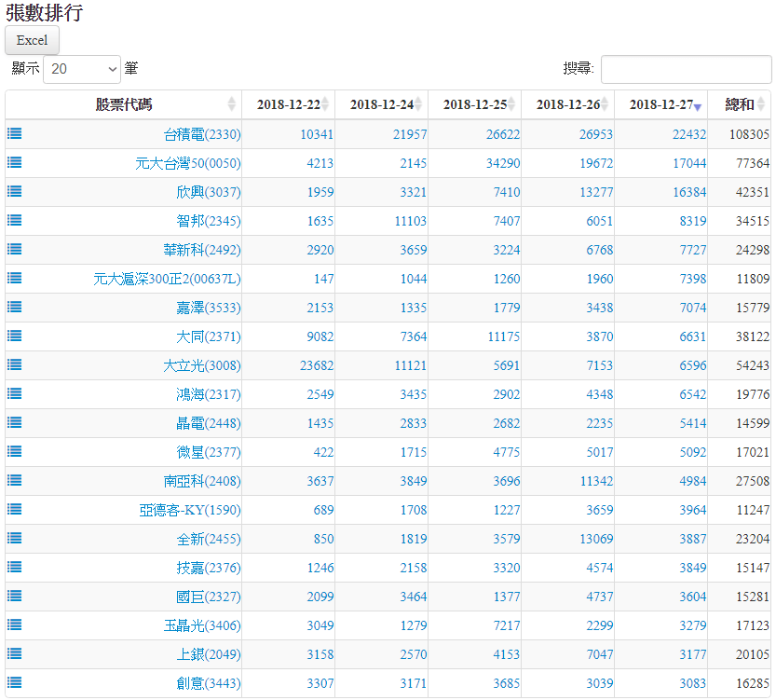Click list icon beside 華新科(2492)
This screenshot has height=700, width=776.
15,250
